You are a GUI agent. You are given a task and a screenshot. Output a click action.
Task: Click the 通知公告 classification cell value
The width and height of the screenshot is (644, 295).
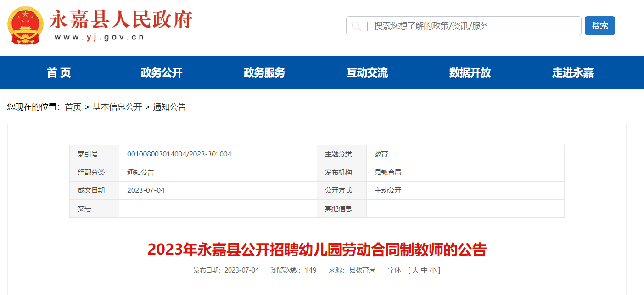coord(140,173)
